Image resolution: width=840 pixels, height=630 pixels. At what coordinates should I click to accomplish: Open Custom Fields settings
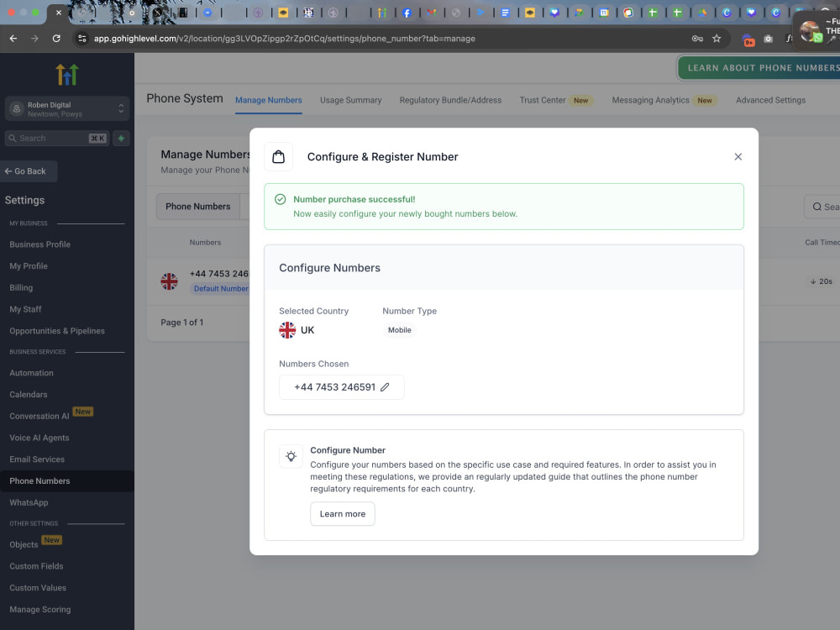36,566
